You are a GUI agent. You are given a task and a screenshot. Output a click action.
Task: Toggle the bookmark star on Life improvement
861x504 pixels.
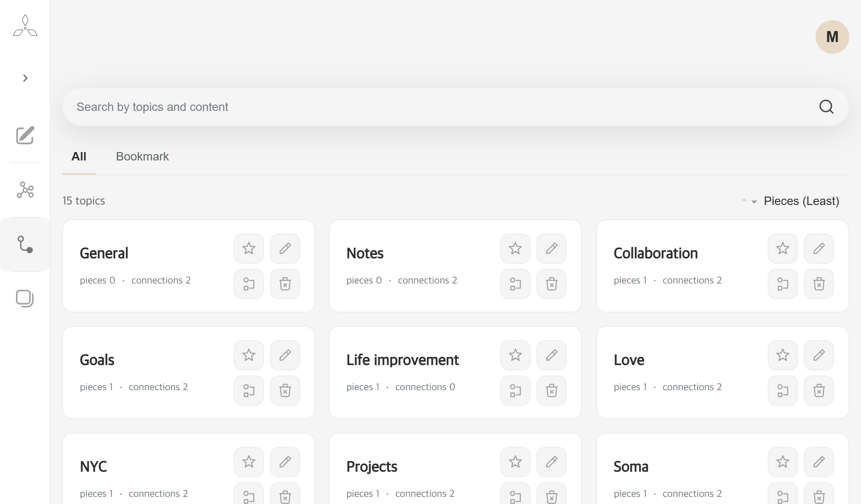[515, 355]
